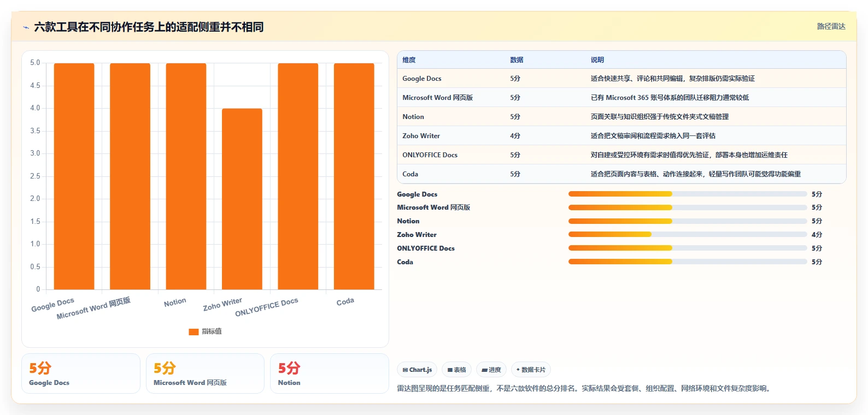Screen dimensions: 868x415
Task: Open the Microsoft Word 网页版 5分 data card
Action: [x=205, y=373]
